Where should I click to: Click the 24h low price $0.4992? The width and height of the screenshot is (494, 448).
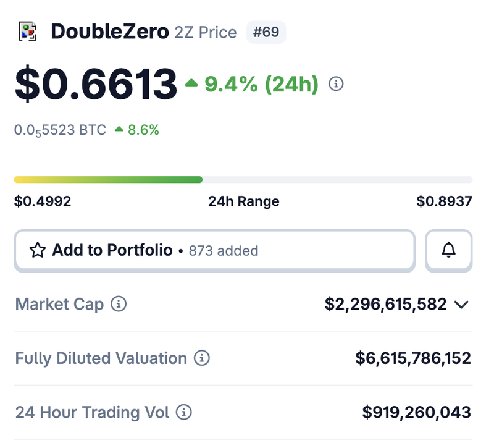coord(43,201)
